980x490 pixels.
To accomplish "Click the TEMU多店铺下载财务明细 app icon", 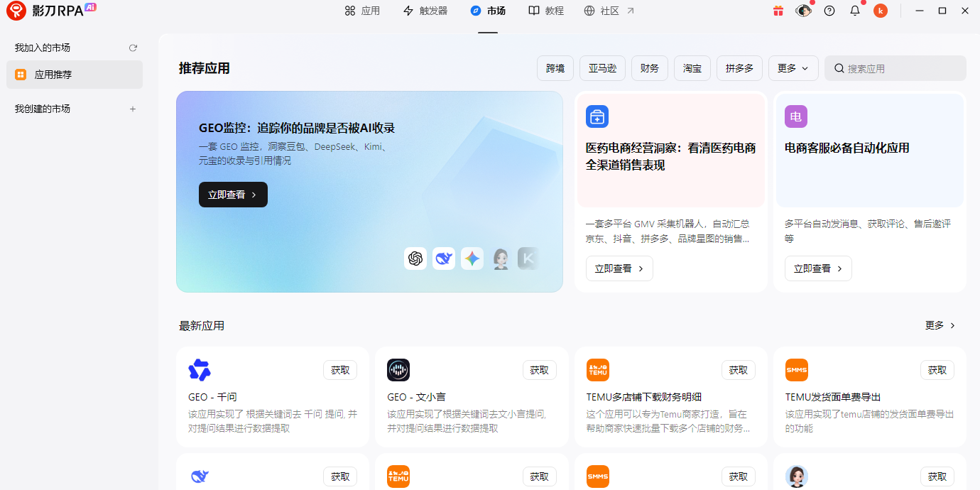I will (598, 370).
